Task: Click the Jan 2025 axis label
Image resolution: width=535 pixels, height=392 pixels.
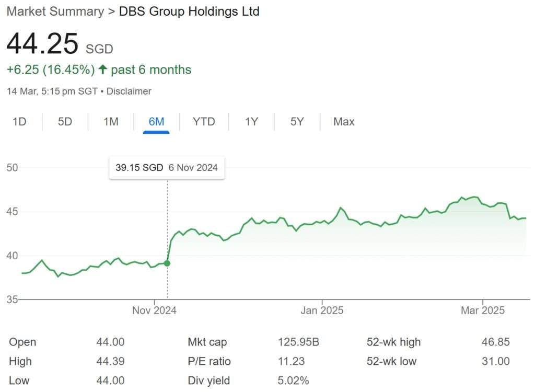Action: [x=322, y=310]
